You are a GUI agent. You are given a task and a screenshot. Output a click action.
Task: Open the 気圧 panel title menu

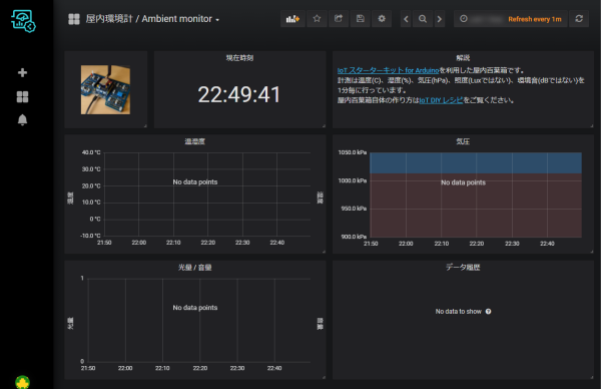coord(463,141)
